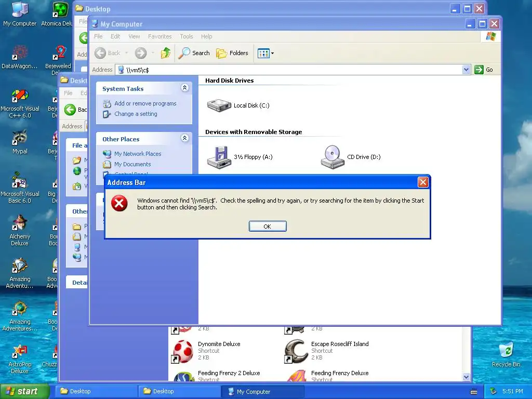
Task: Open Alchemy Deluxe desktop shortcut
Action: [20, 231]
